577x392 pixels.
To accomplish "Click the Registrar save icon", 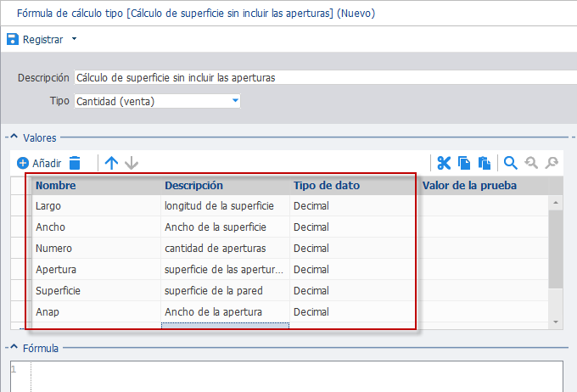I will pos(13,39).
